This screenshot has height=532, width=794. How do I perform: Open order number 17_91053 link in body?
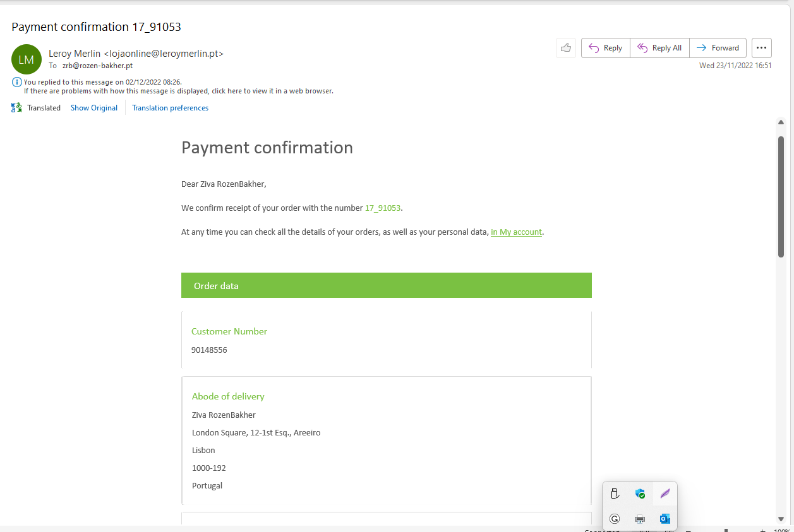(x=383, y=208)
